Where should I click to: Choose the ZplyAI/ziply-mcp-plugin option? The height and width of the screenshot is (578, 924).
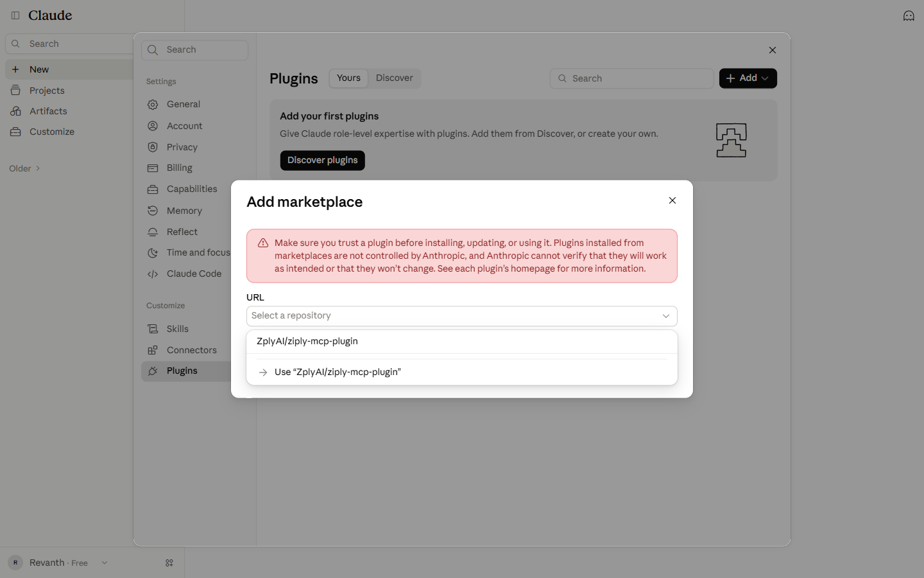pos(462,342)
